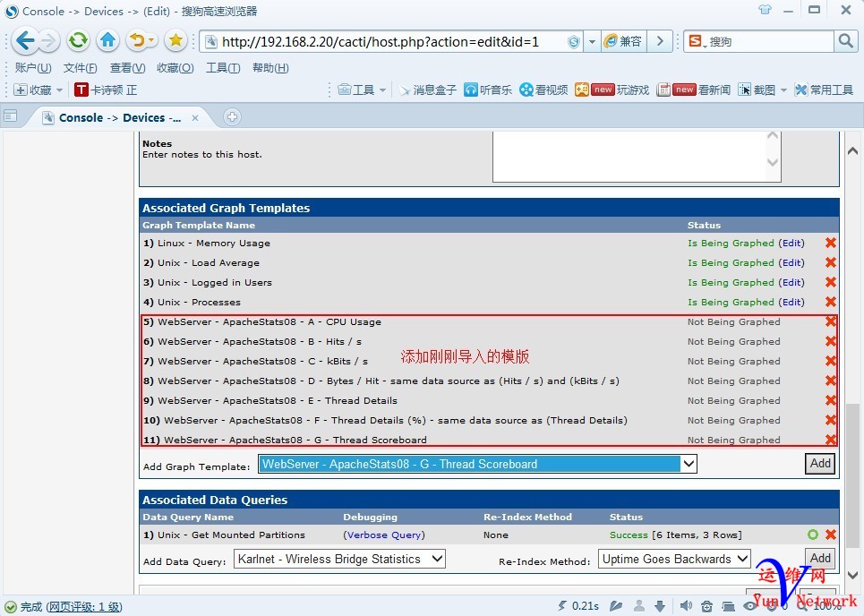Open the 工具 toolbar dropdown
864x616 pixels.
[x=362, y=90]
